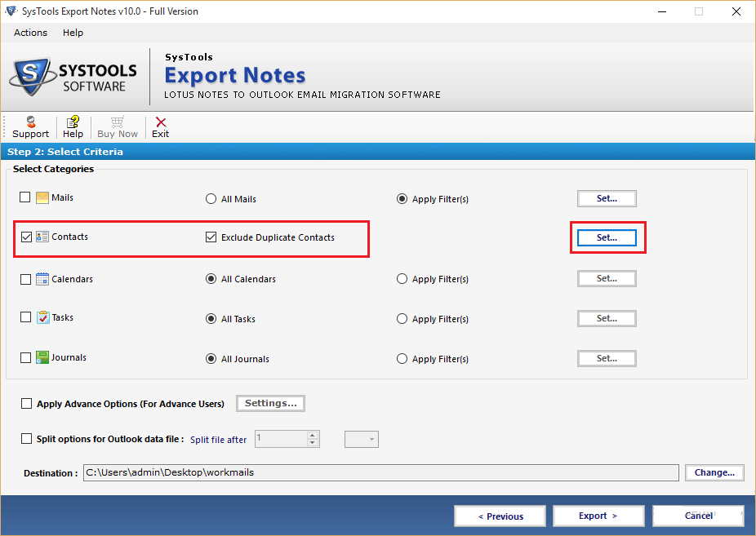Open Help from the toolbar icon
This screenshot has height=536, width=756.
tap(73, 122)
